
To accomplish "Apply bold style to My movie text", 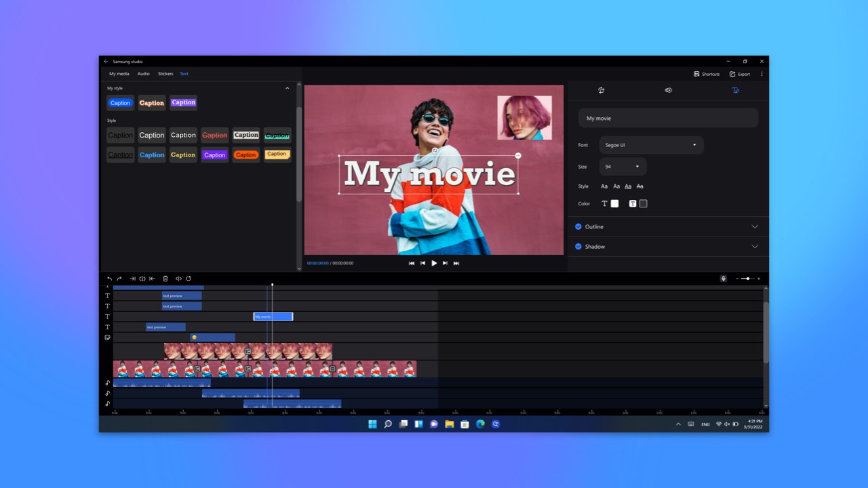I will [604, 186].
